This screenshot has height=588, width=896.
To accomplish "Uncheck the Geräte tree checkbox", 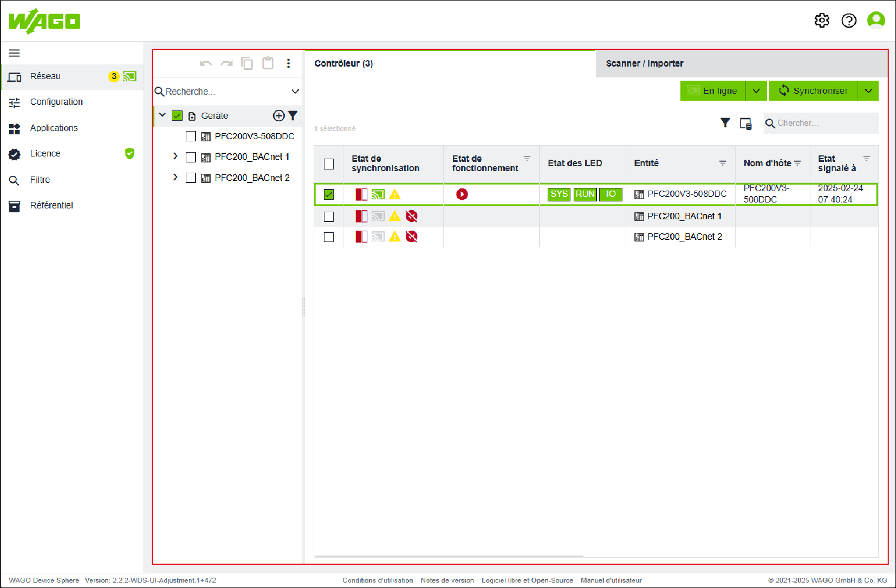I will tap(177, 115).
